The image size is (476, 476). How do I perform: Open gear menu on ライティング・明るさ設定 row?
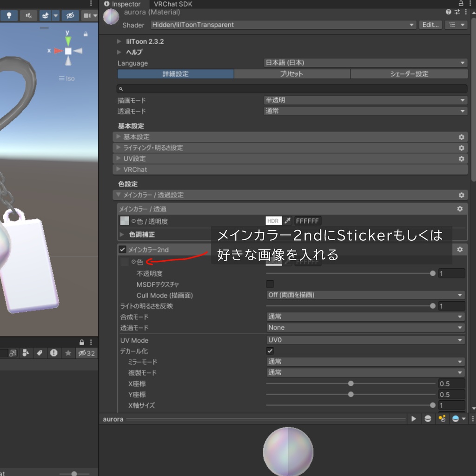click(462, 148)
